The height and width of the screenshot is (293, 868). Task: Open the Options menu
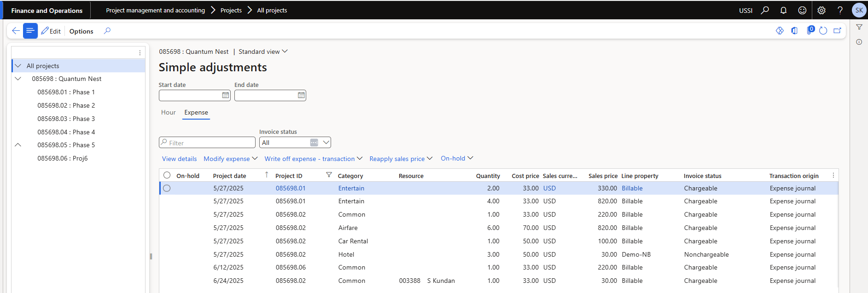[81, 31]
